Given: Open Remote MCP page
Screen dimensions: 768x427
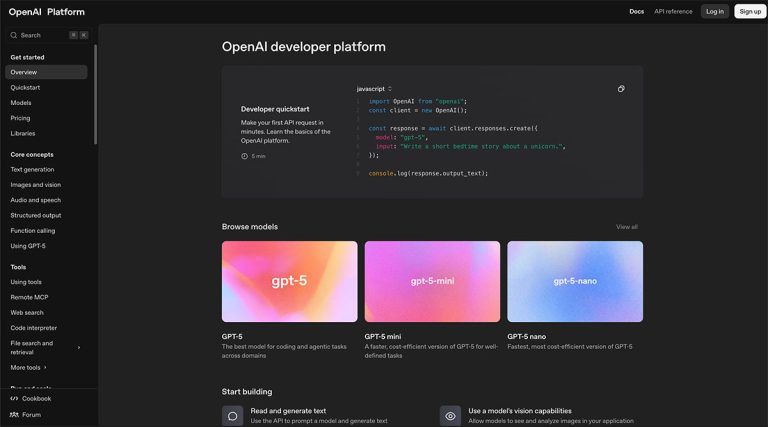Looking at the screenshot, I should point(29,297).
